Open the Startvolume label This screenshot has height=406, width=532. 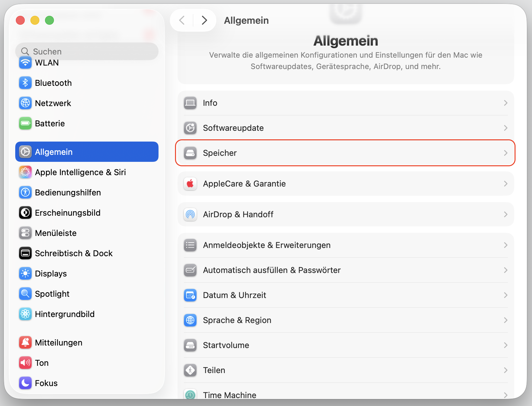[226, 345]
